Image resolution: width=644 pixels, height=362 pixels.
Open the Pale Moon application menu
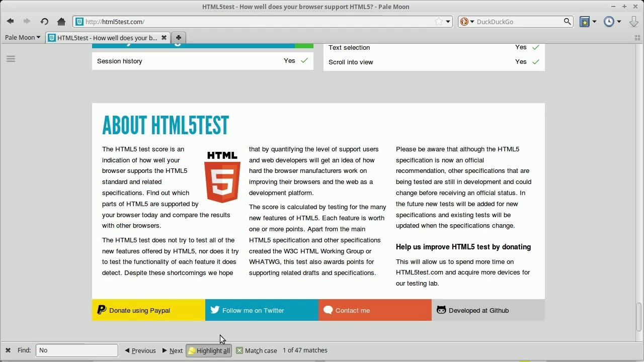click(23, 38)
